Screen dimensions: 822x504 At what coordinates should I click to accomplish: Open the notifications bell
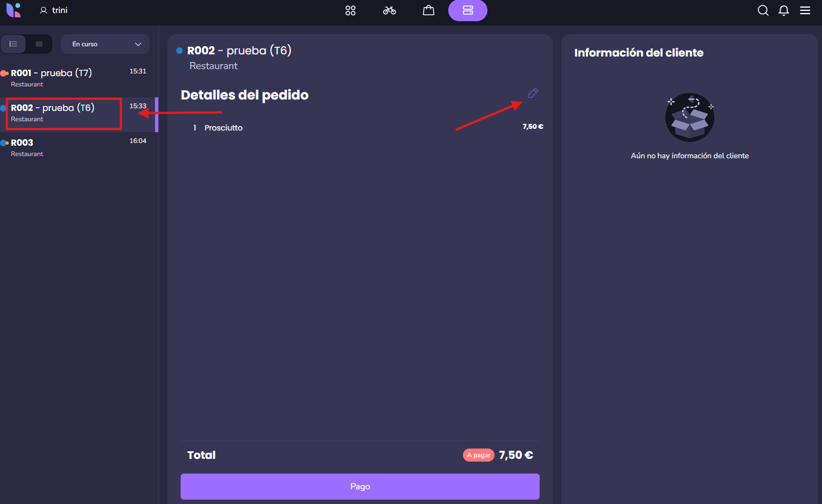784,10
